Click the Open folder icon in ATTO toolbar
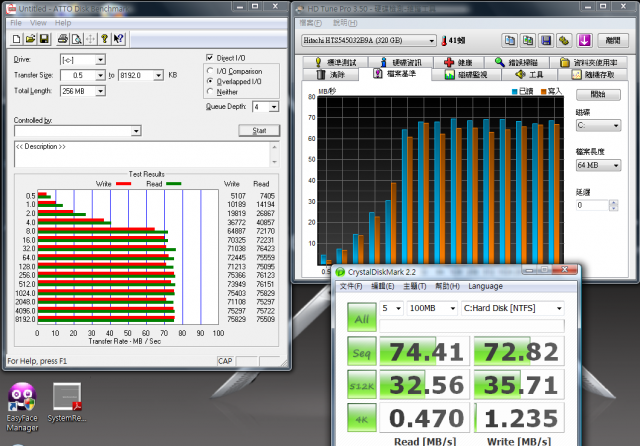 coord(30,39)
